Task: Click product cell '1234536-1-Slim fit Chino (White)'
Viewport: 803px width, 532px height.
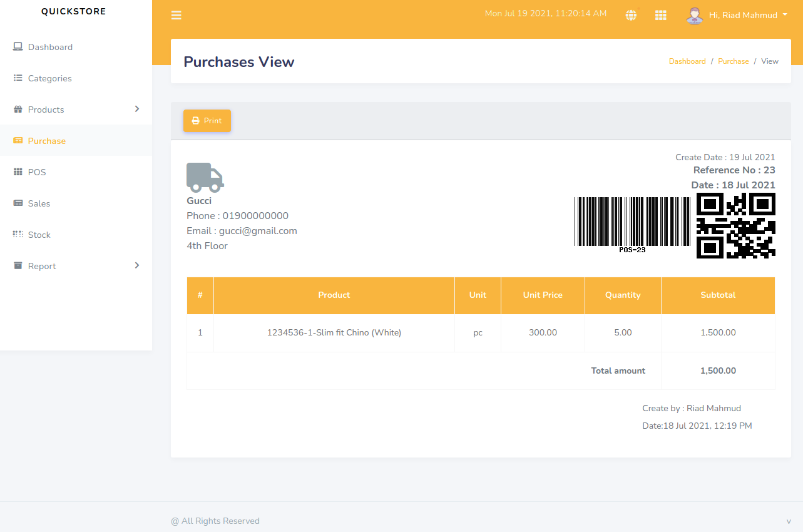Action: coord(334,332)
